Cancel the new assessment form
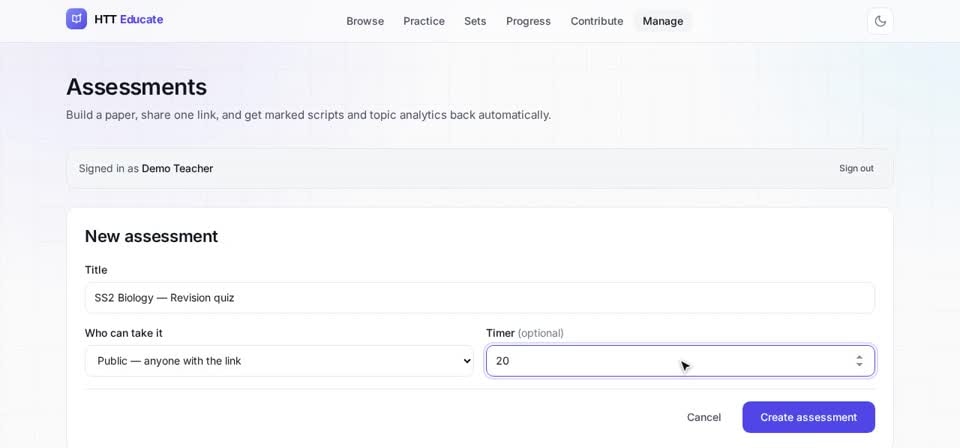Image resolution: width=960 pixels, height=448 pixels. 703,417
